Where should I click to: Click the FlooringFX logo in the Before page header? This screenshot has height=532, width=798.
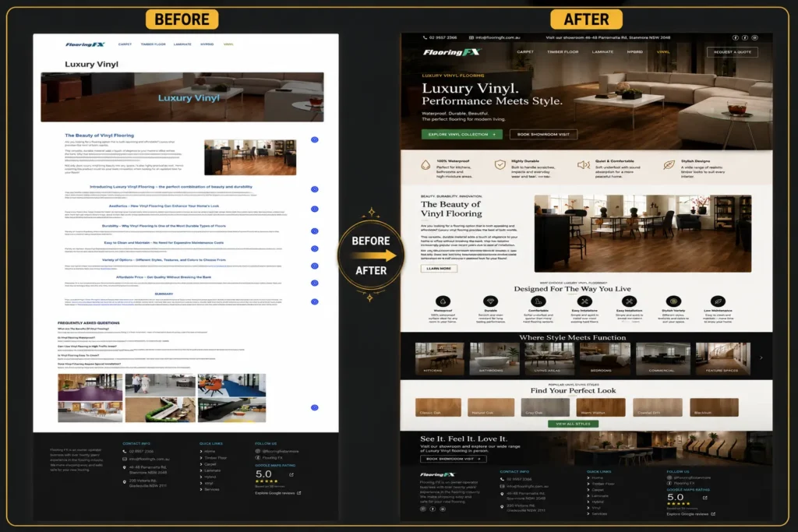[x=85, y=44]
